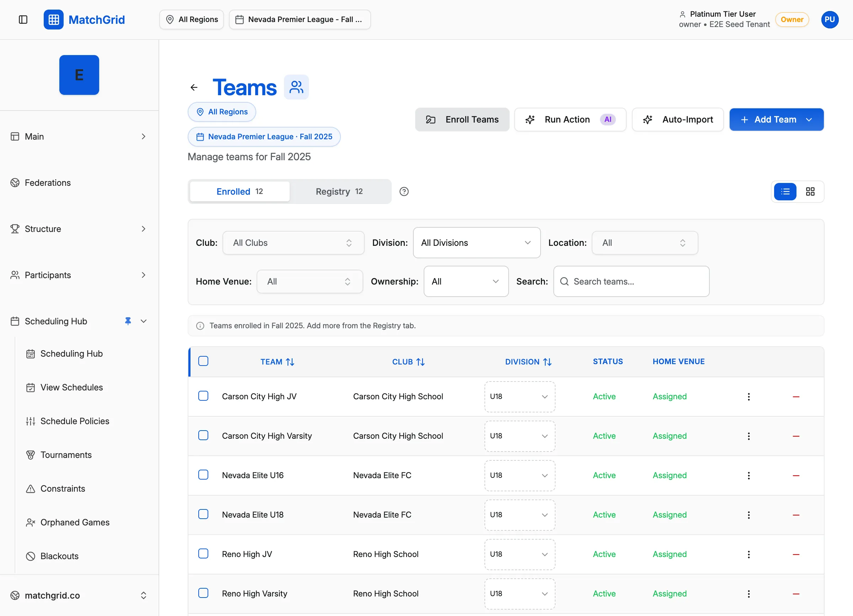Click the Enroll Teams button
The width and height of the screenshot is (853, 616).
pos(462,119)
